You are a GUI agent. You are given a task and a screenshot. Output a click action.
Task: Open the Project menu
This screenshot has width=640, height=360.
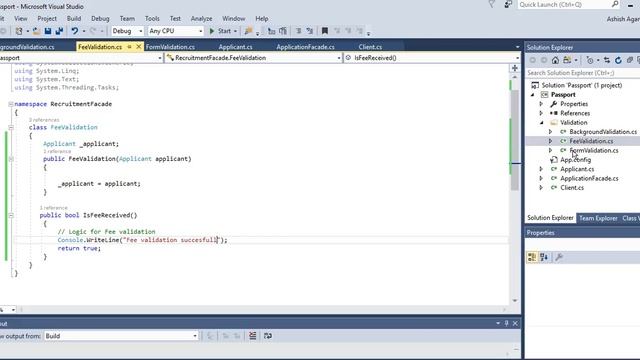(47, 19)
